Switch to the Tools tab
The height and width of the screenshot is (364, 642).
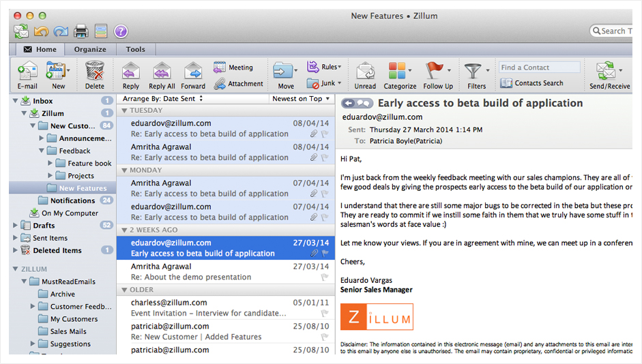tap(136, 49)
